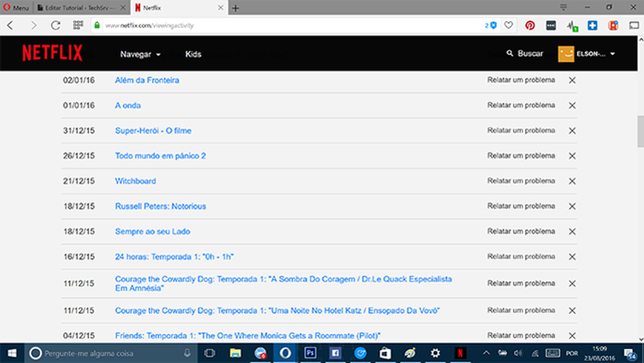Go forward with the browser forward arrow
Viewport: 644px width, 363px height.
(x=33, y=26)
